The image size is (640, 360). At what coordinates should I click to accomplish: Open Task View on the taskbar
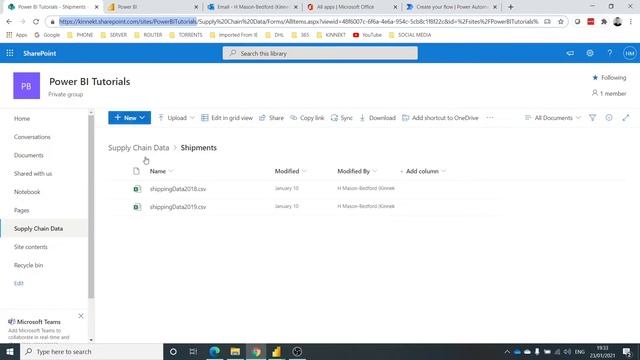tap(193, 351)
